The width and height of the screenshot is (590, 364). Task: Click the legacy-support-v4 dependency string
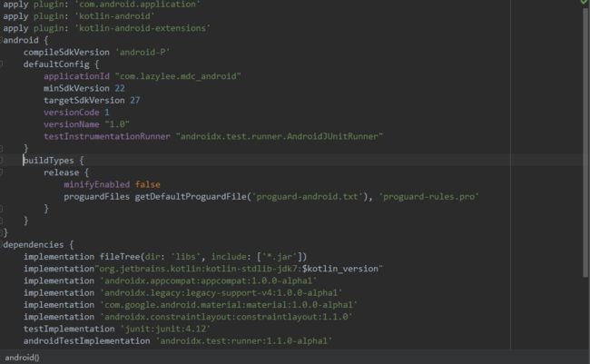(x=221, y=293)
